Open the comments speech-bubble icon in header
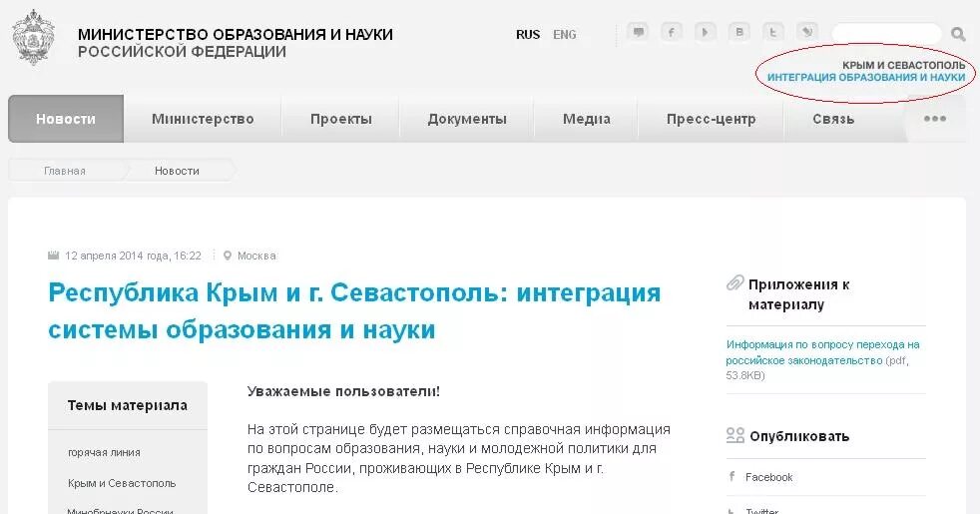 point(638,32)
